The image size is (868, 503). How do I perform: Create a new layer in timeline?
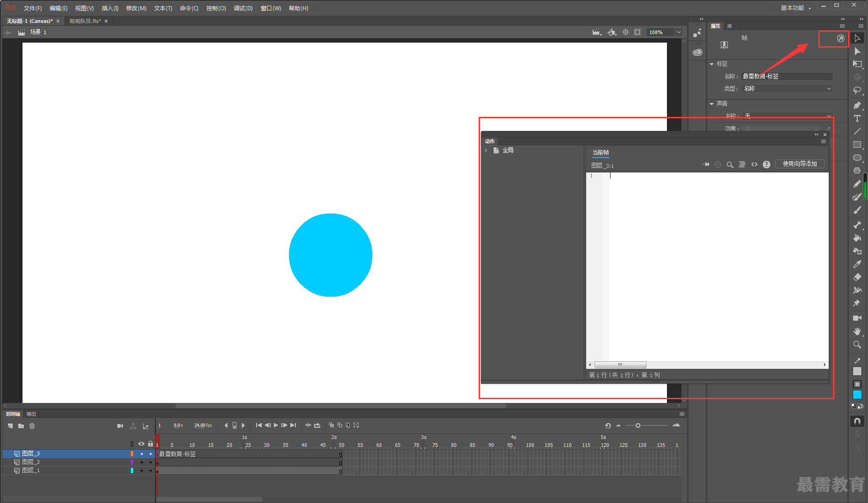[10, 426]
